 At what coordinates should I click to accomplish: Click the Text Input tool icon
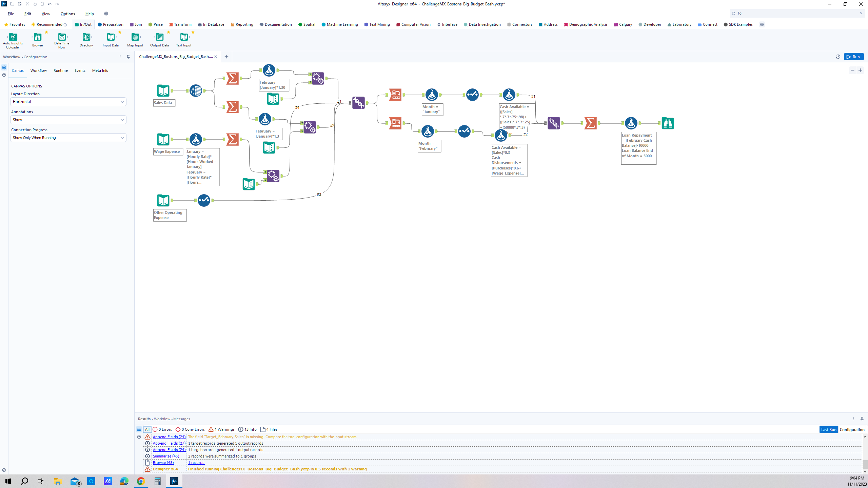(x=183, y=37)
